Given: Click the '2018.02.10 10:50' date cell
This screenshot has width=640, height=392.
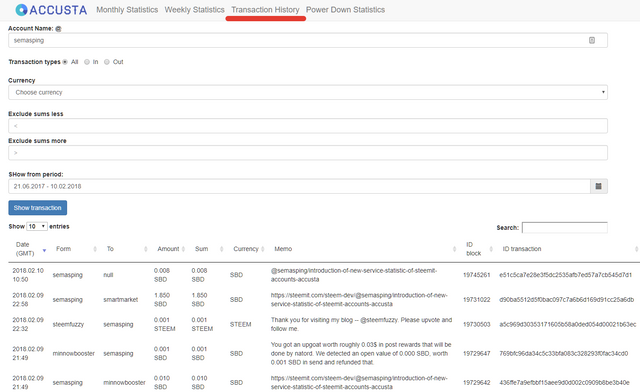Looking at the screenshot, I should [28, 275].
